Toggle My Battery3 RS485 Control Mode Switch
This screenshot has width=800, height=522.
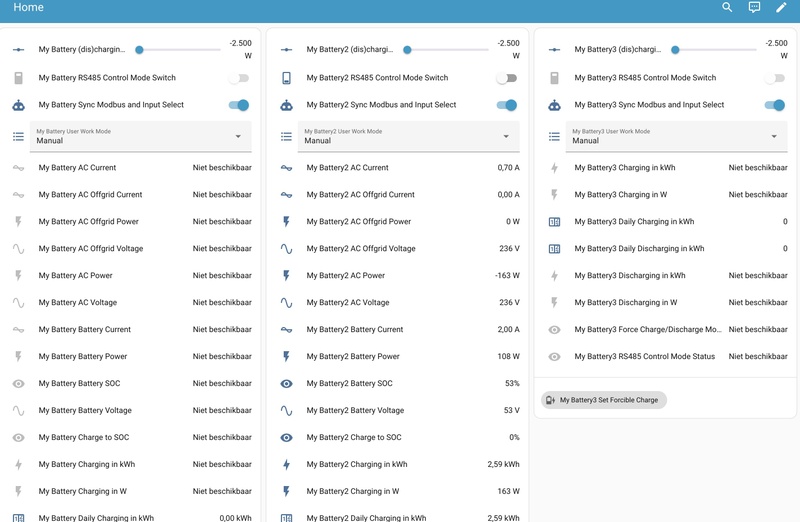point(774,78)
